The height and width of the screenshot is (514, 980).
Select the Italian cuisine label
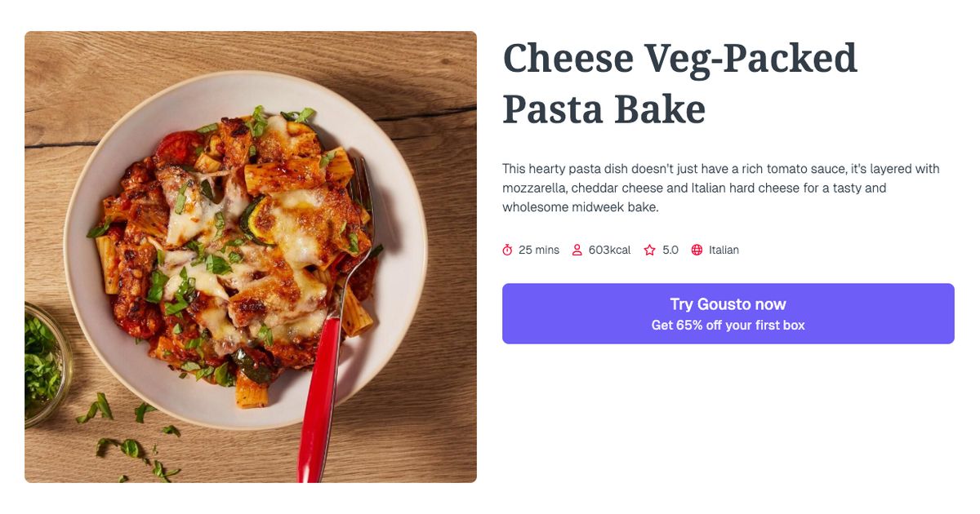coord(723,250)
